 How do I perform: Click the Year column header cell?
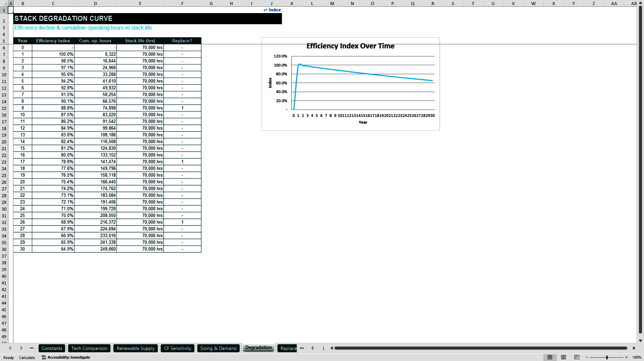click(23, 41)
